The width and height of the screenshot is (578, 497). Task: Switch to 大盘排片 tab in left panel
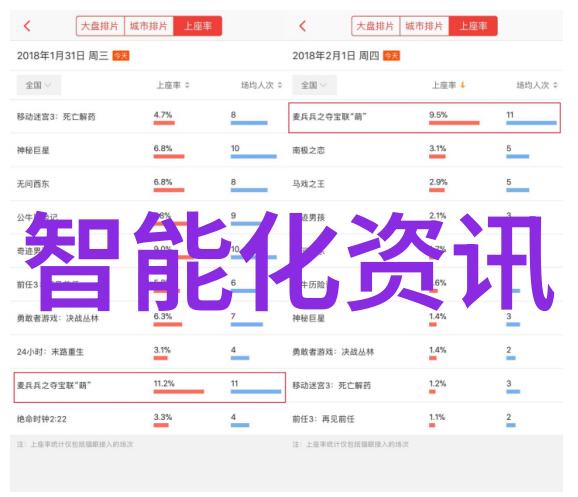pos(100,26)
